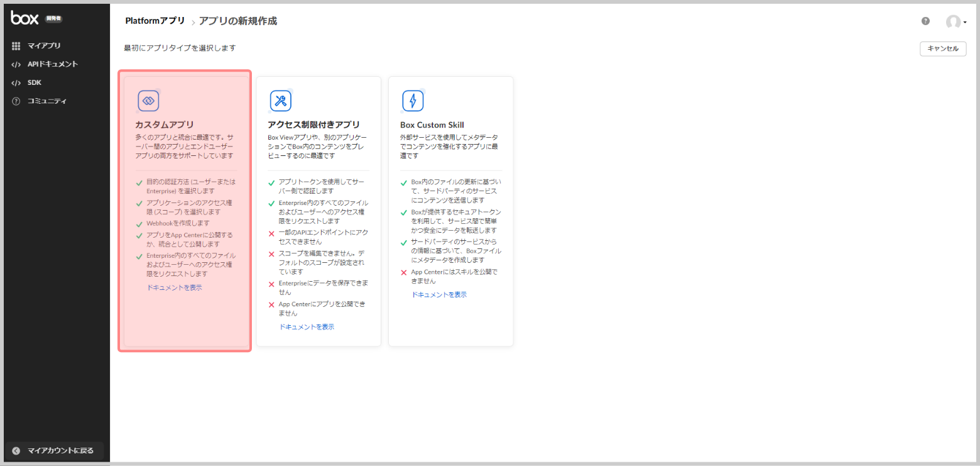Click the back arrow beside マイアカウントに戻る
Screen dimensions: 980x466
(16, 451)
